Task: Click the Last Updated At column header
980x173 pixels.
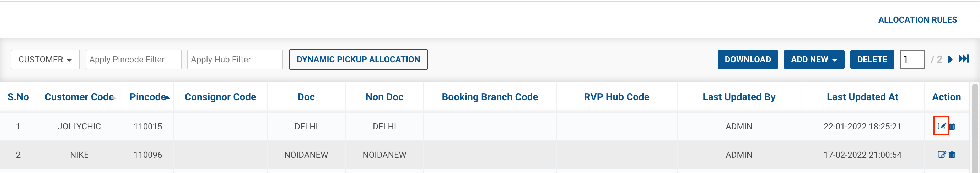Action: (x=862, y=97)
